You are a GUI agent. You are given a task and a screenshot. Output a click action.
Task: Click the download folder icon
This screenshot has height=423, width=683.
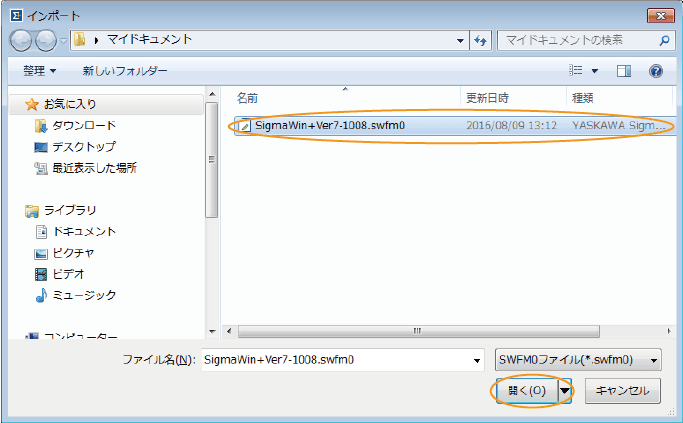pos(41,126)
